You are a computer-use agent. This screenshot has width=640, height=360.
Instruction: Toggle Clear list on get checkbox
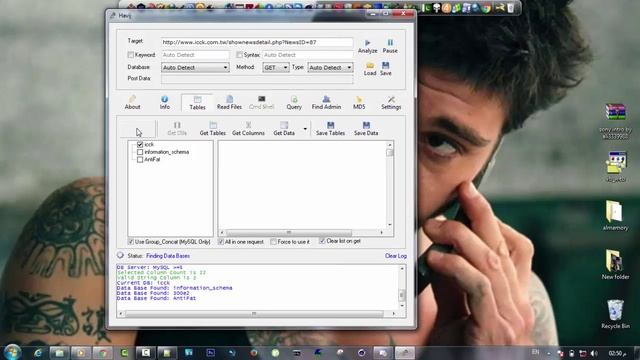[x=322, y=241]
